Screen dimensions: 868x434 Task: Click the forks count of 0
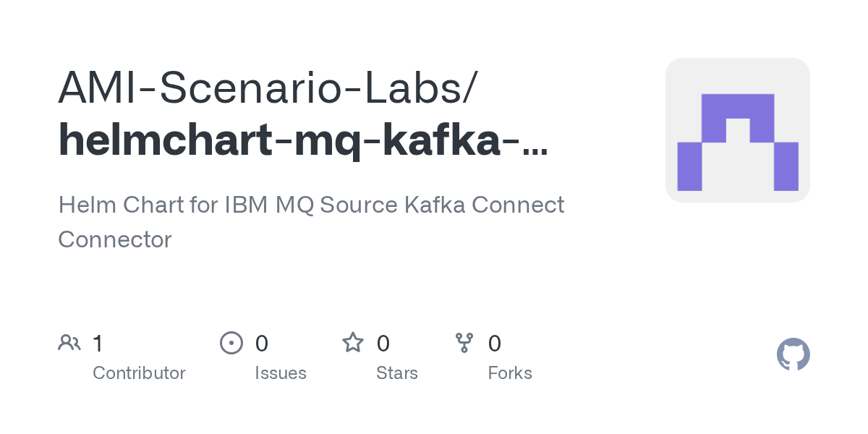click(x=495, y=344)
